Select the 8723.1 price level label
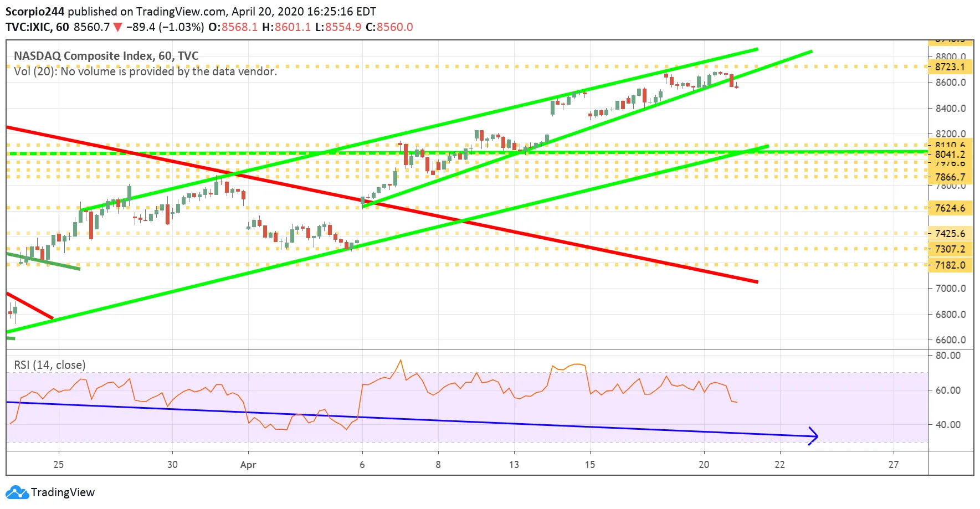 950,67
